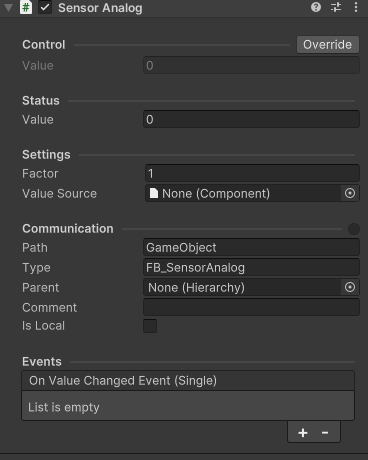Open the Parent object picker

pyautogui.click(x=350, y=287)
